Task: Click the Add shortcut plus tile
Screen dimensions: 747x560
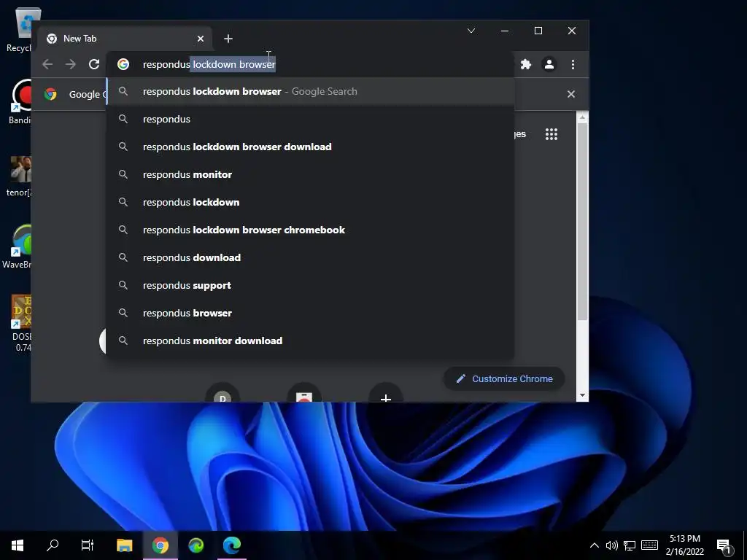Action: [386, 393]
